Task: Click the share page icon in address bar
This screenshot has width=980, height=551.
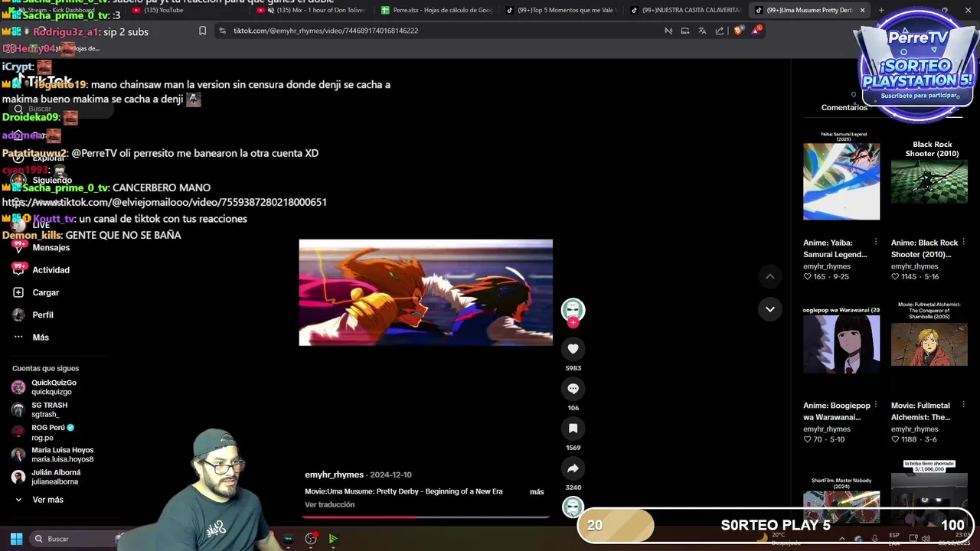Action: pyautogui.click(x=720, y=31)
